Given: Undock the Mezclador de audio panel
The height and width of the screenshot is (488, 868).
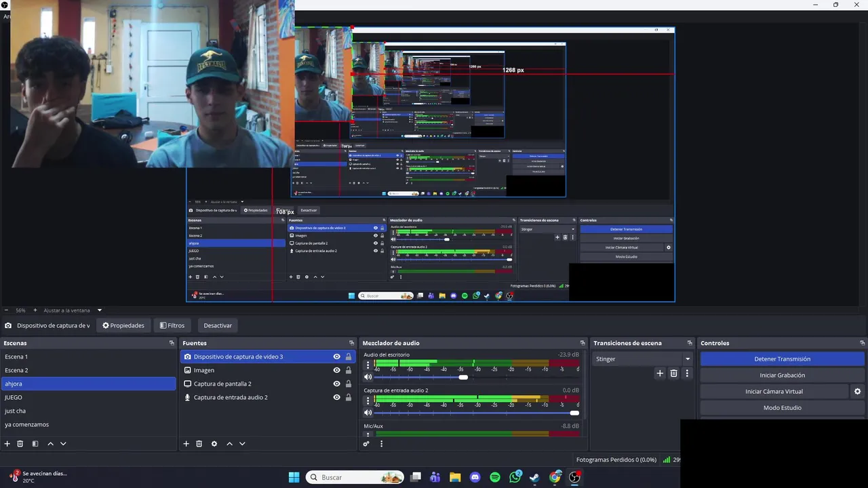Looking at the screenshot, I should (582, 343).
